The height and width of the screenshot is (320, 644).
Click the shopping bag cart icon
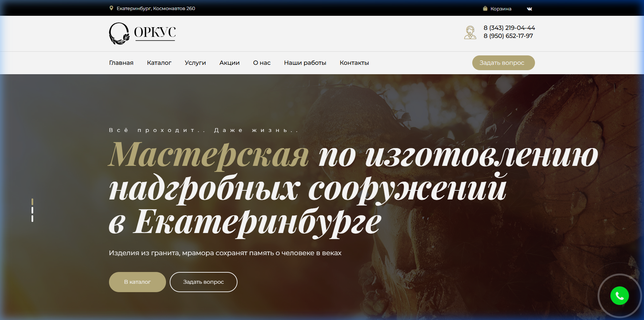485,8
